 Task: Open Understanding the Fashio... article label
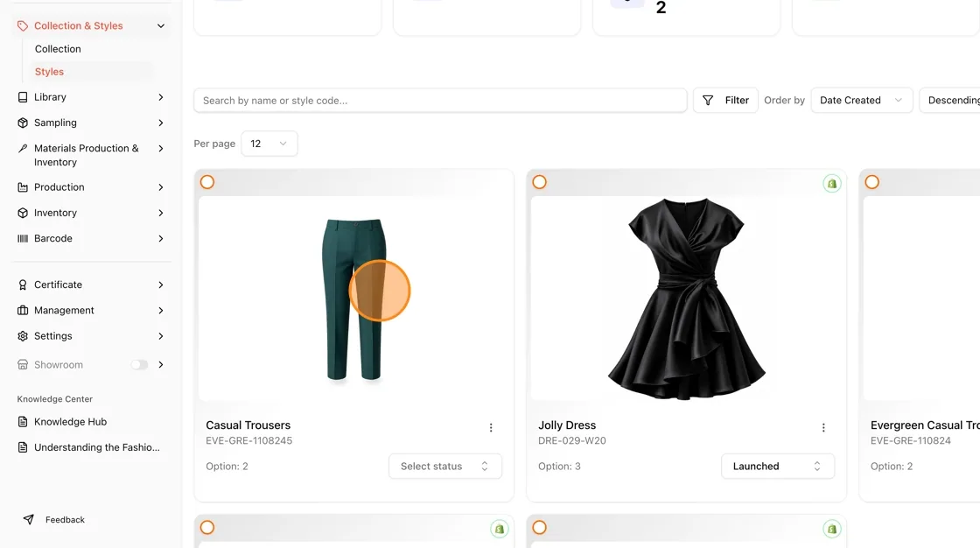click(97, 447)
